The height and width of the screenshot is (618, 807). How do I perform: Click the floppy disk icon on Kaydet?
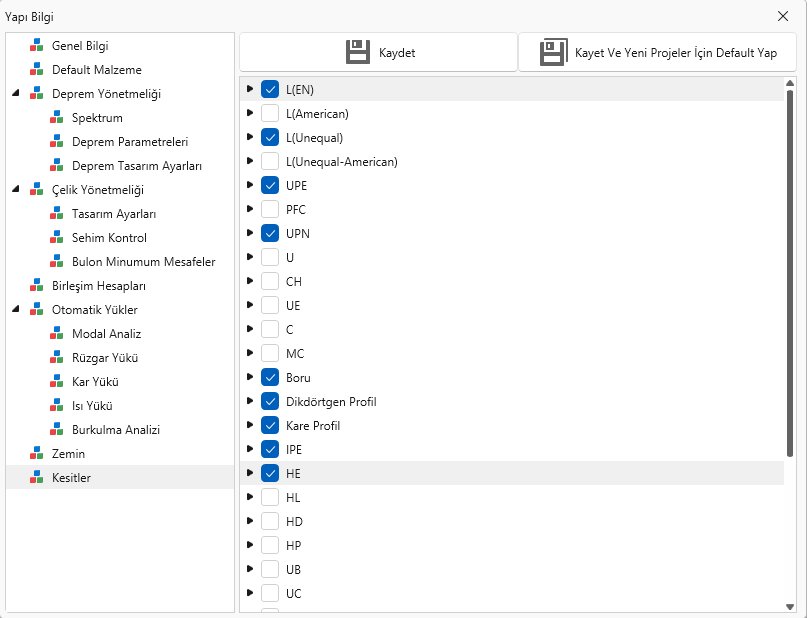click(x=358, y=53)
